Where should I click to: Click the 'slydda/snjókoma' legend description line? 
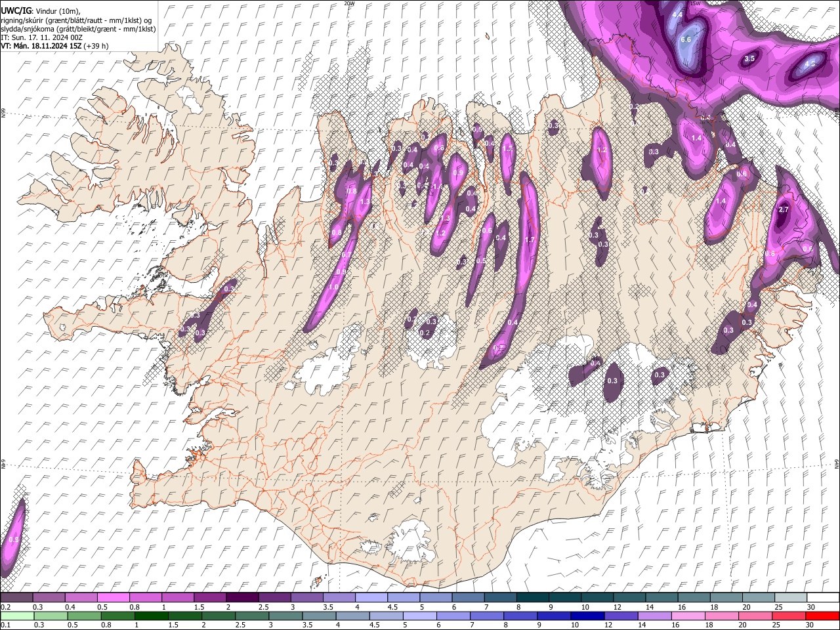pos(79,29)
